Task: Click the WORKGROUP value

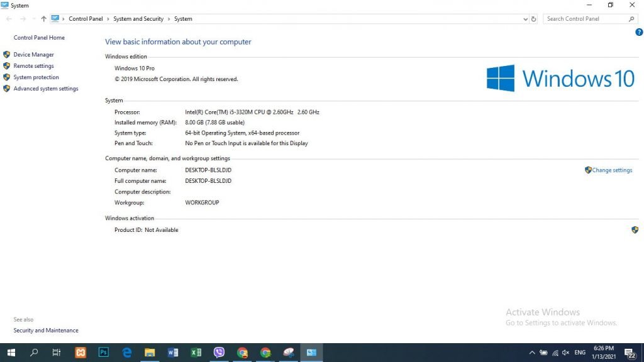Action: [x=202, y=203]
